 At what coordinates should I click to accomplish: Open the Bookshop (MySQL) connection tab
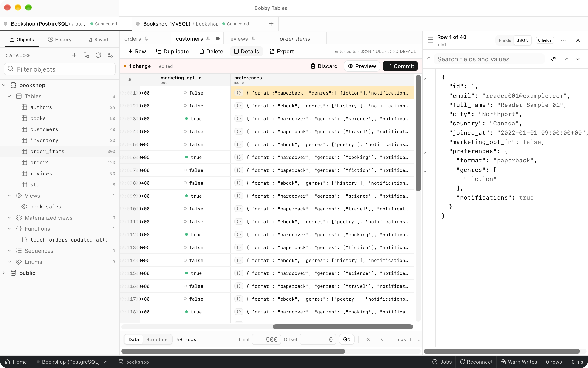click(198, 24)
